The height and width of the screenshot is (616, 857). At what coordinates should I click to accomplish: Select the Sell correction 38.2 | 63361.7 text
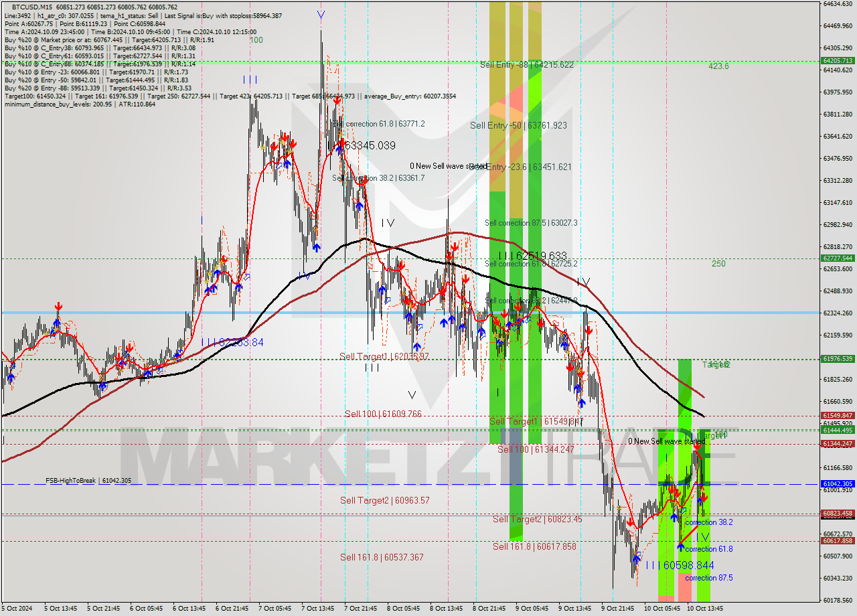click(378, 178)
